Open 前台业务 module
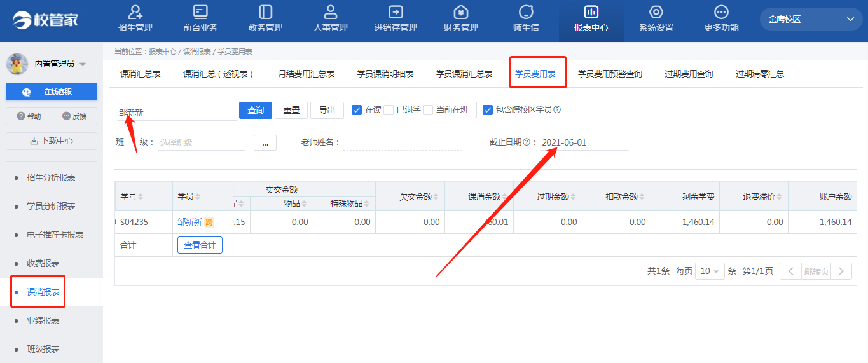The width and height of the screenshot is (868, 363). click(x=200, y=19)
